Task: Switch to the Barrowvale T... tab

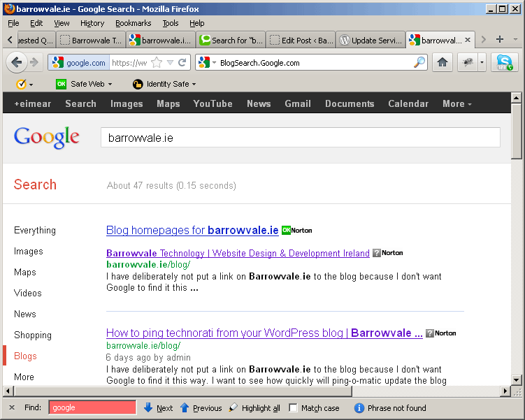Action: click(91, 40)
